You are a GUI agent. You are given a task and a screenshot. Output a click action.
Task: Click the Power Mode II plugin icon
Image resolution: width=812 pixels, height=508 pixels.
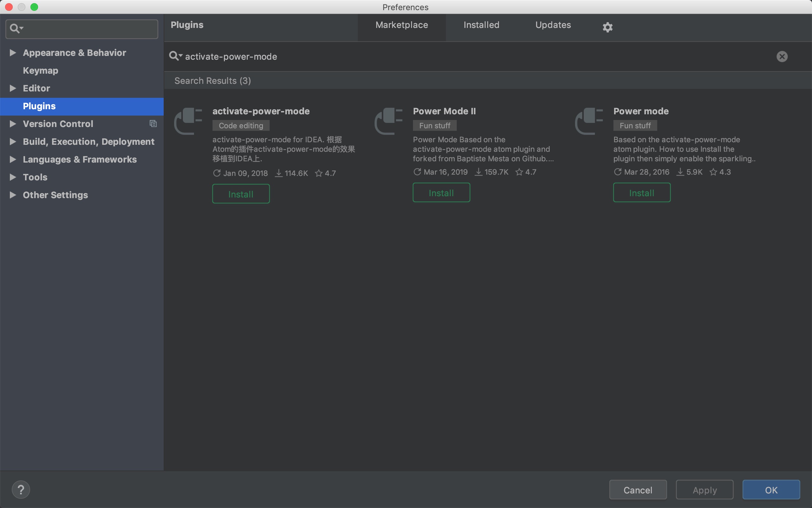point(389,121)
